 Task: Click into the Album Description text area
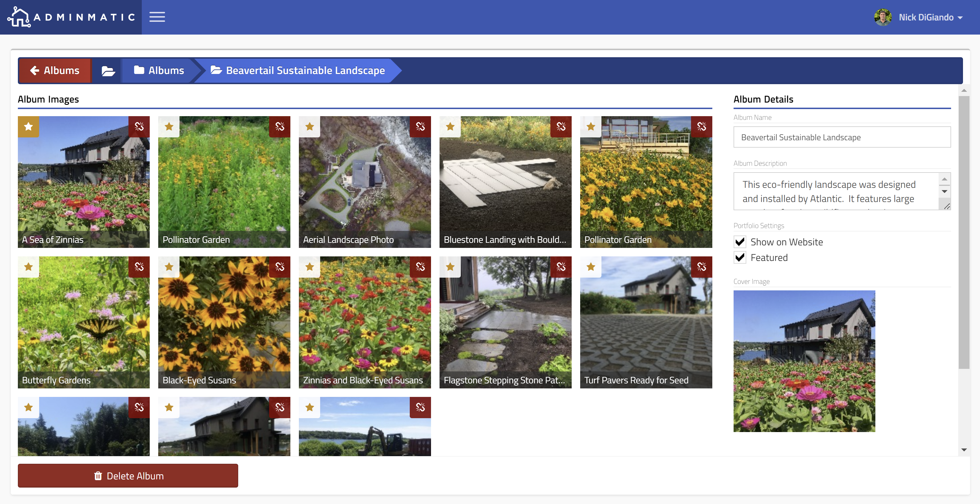[x=836, y=191]
